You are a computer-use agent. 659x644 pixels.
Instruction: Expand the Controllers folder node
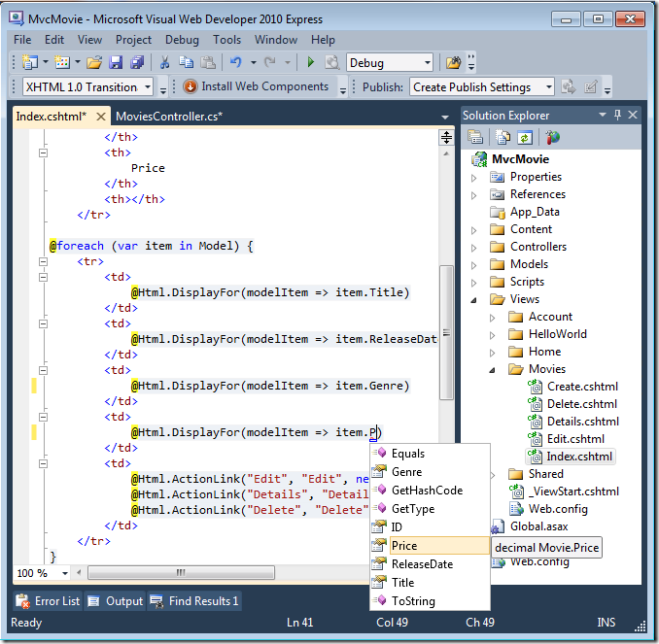tap(474, 247)
